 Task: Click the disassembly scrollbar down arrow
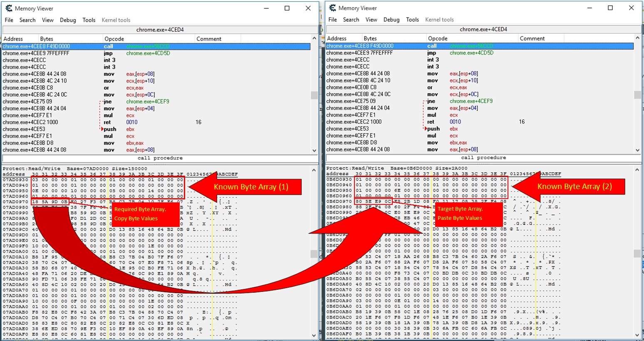coord(314,150)
